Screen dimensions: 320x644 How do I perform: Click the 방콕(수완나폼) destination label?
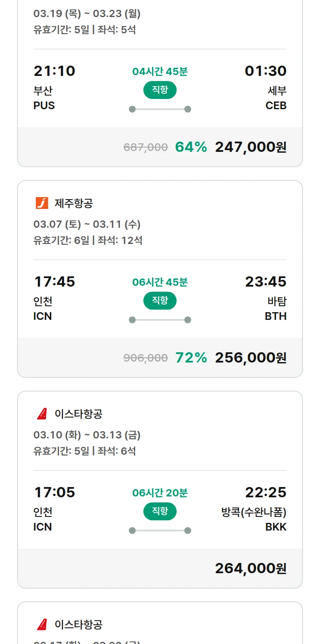click(x=254, y=512)
